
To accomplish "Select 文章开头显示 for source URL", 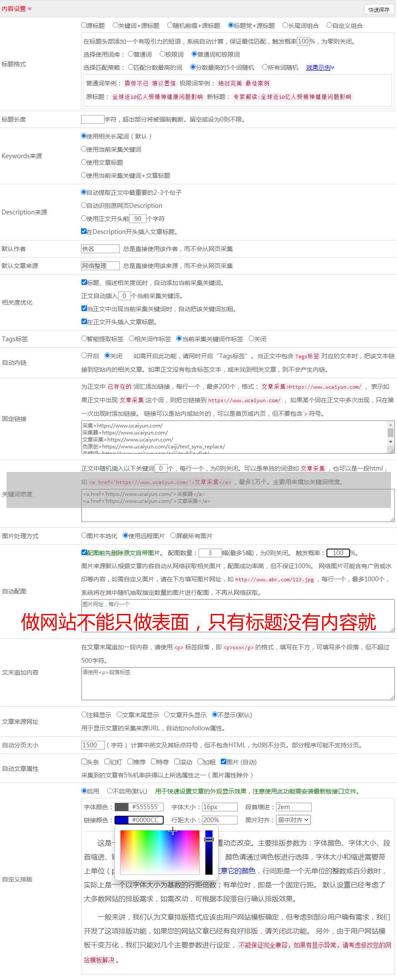I will click(x=167, y=715).
